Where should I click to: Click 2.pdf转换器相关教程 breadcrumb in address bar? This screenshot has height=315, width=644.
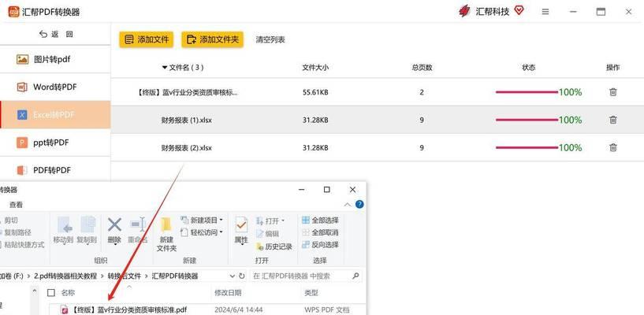65,276
